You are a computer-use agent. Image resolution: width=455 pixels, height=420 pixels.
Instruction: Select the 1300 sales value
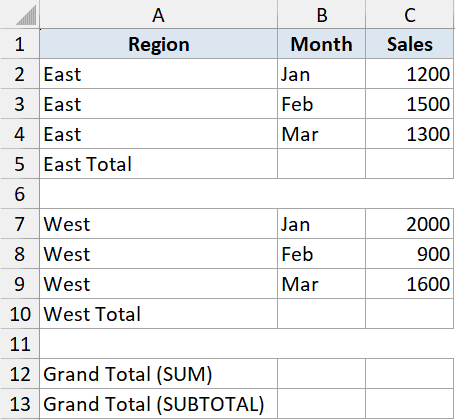click(410, 134)
